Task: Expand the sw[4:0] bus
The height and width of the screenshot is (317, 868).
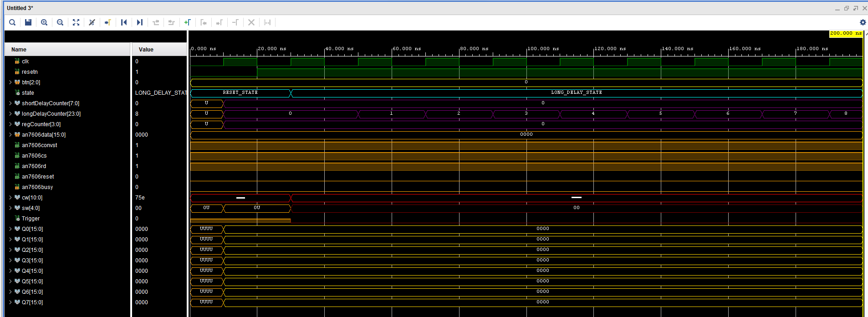Action: [10, 208]
